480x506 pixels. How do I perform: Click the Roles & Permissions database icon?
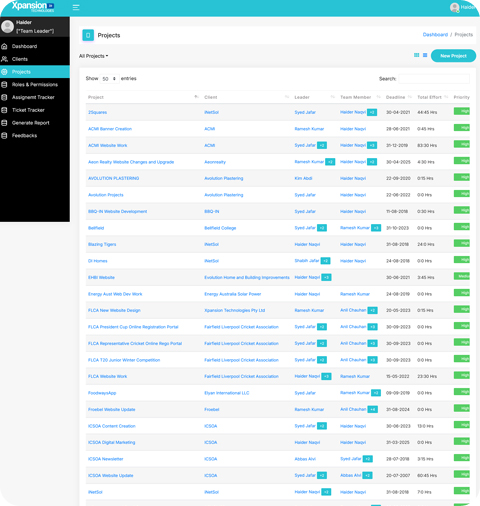pyautogui.click(x=4, y=85)
